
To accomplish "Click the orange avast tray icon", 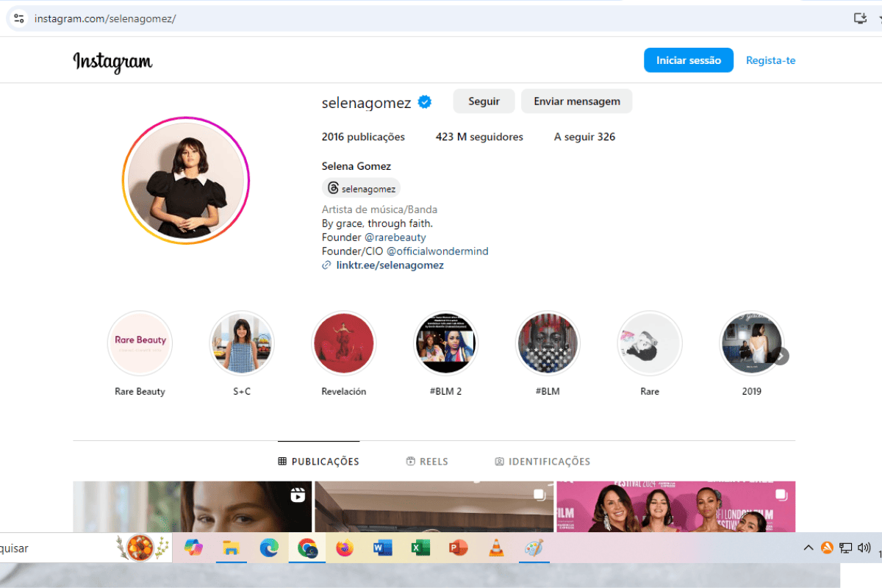I will coord(827,548).
